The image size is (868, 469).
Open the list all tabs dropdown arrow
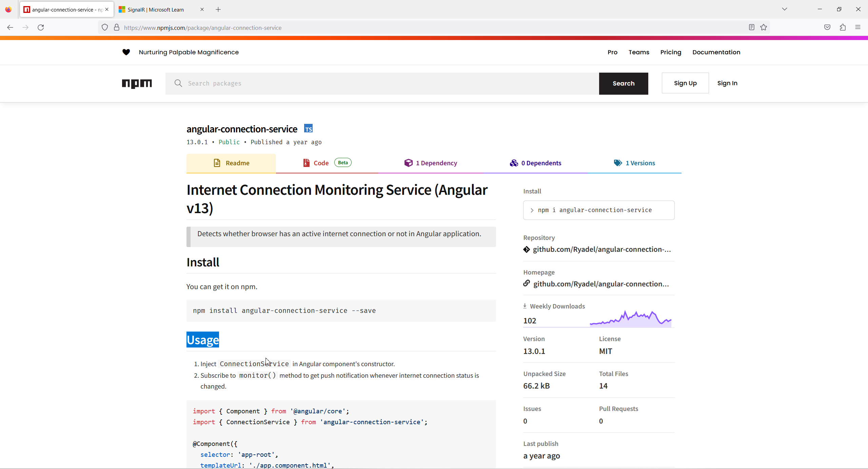784,9
